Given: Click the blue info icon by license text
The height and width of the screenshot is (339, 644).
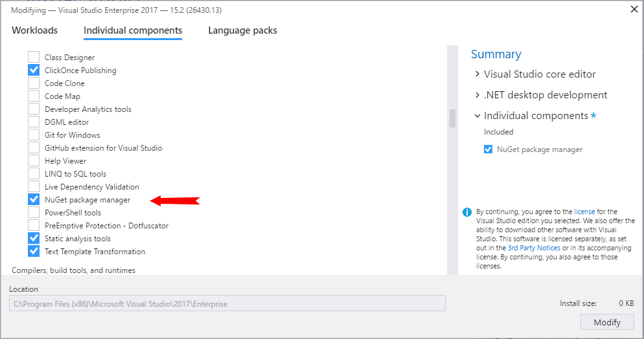Looking at the screenshot, I should [467, 212].
